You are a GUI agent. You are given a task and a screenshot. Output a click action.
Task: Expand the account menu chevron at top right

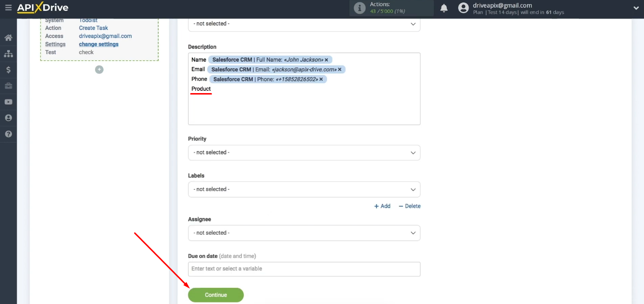[x=636, y=8]
